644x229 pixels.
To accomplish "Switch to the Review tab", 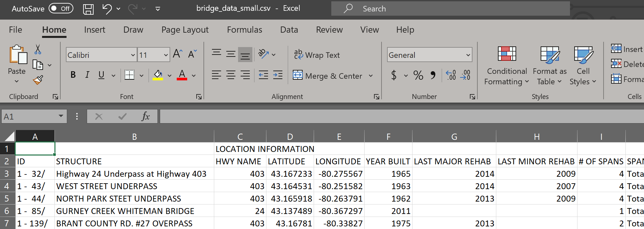I will point(329,30).
